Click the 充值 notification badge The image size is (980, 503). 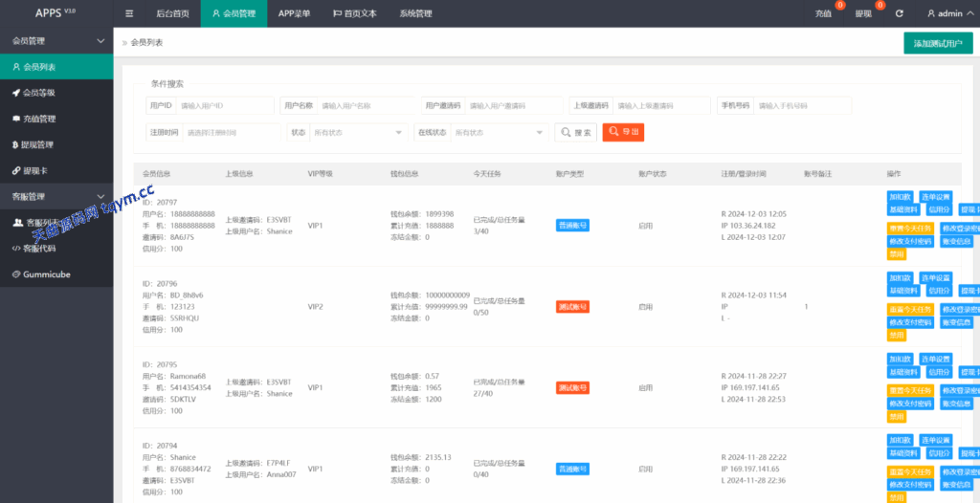[840, 6]
